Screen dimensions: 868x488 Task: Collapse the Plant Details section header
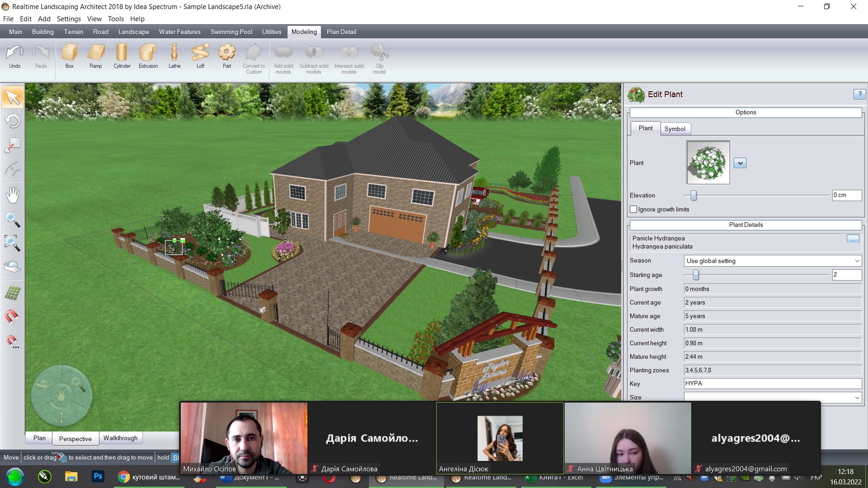pyautogui.click(x=745, y=225)
